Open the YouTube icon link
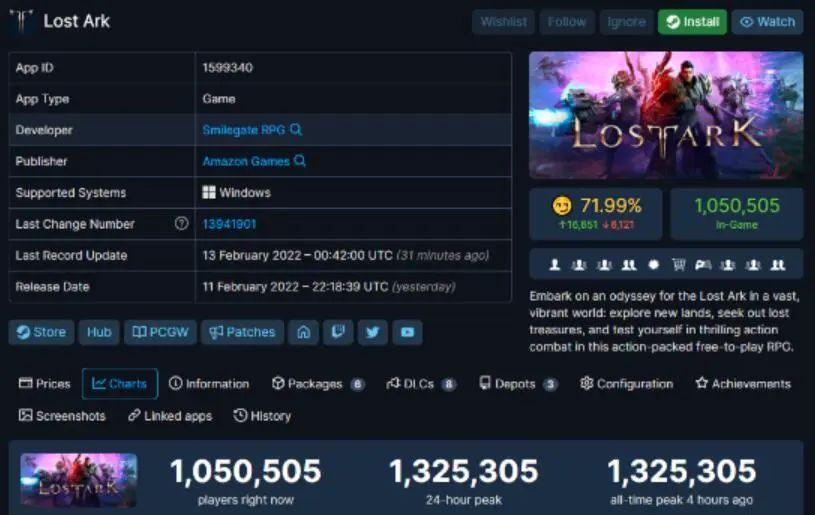The width and height of the screenshot is (815, 515). 407,332
